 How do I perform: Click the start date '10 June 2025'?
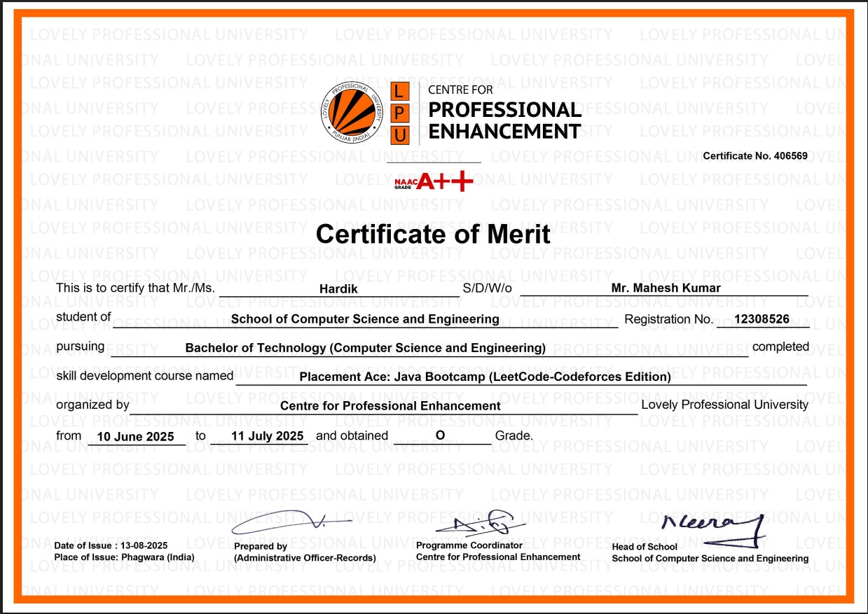[135, 436]
